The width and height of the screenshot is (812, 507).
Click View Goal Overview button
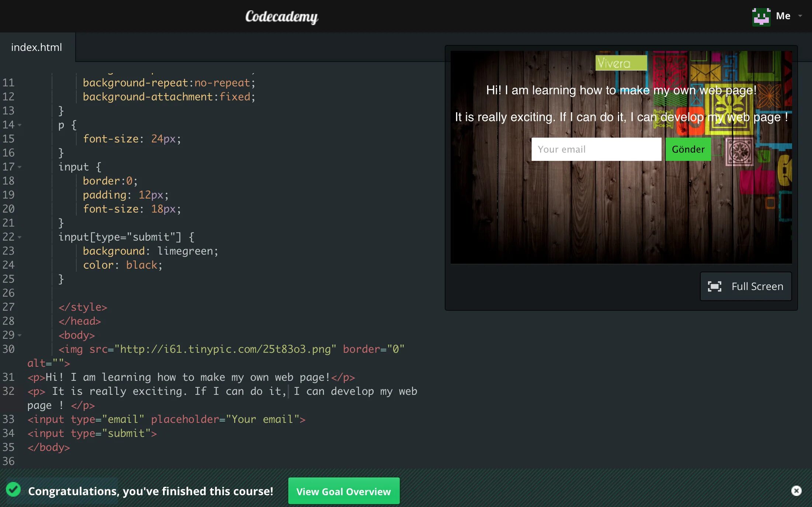point(343,491)
